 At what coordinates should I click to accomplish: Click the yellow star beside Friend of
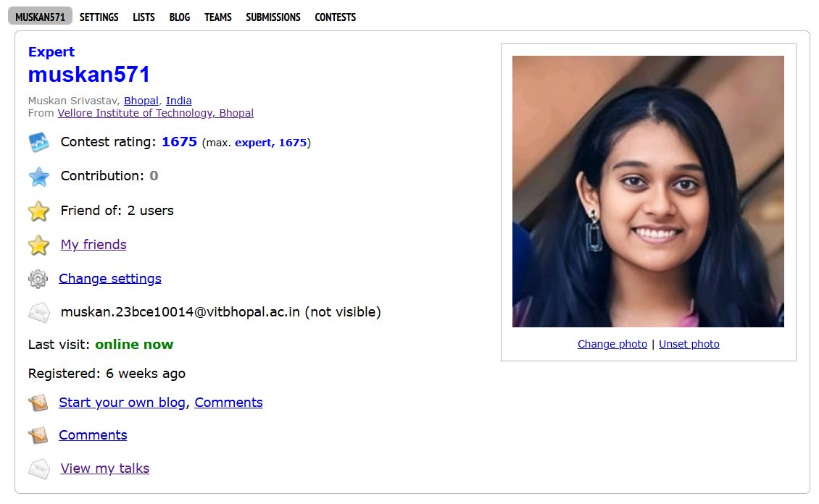click(x=38, y=211)
